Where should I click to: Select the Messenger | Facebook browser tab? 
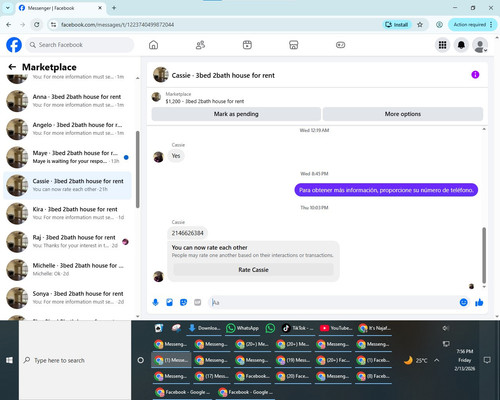tap(61, 8)
